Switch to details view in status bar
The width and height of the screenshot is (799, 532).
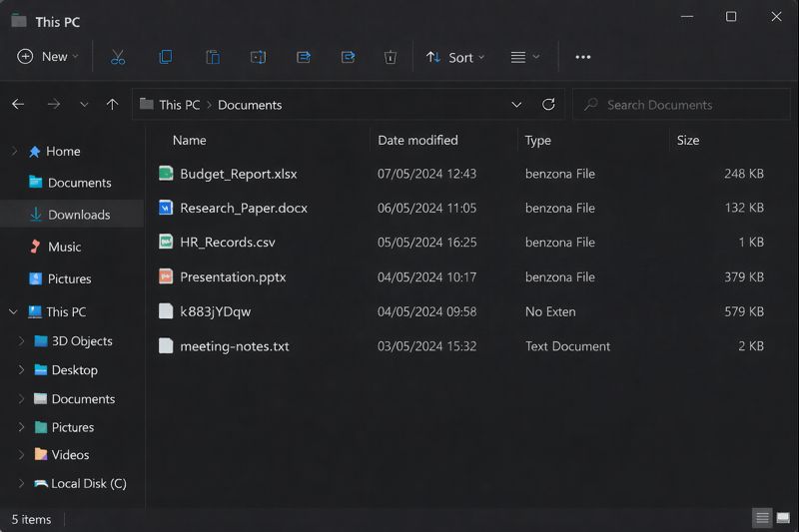pyautogui.click(x=763, y=518)
